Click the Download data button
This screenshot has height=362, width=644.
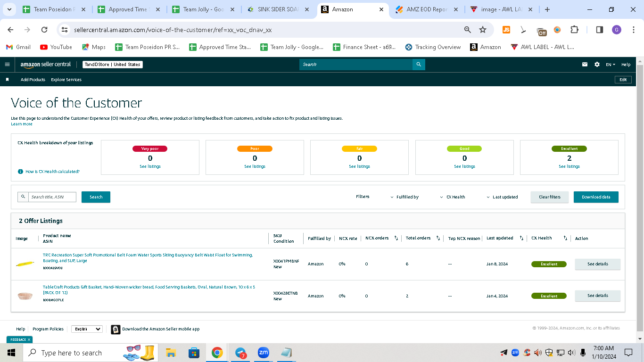[x=596, y=197]
